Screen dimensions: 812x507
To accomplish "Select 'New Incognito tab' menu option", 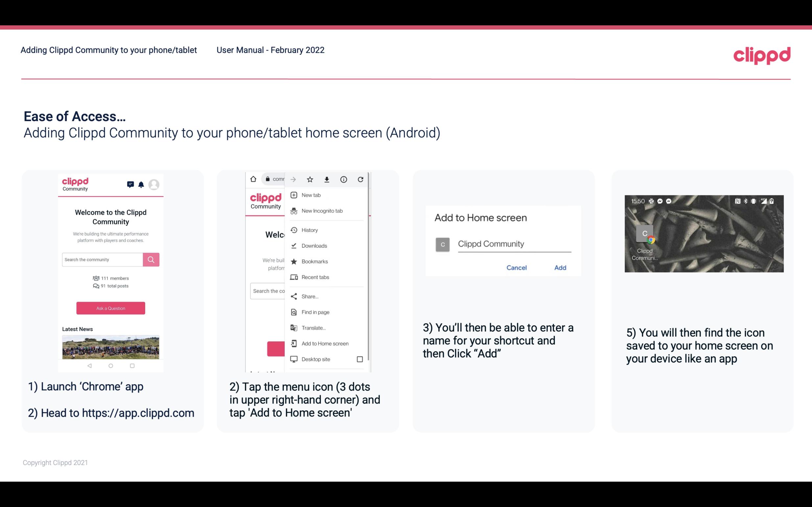I will coord(322,211).
